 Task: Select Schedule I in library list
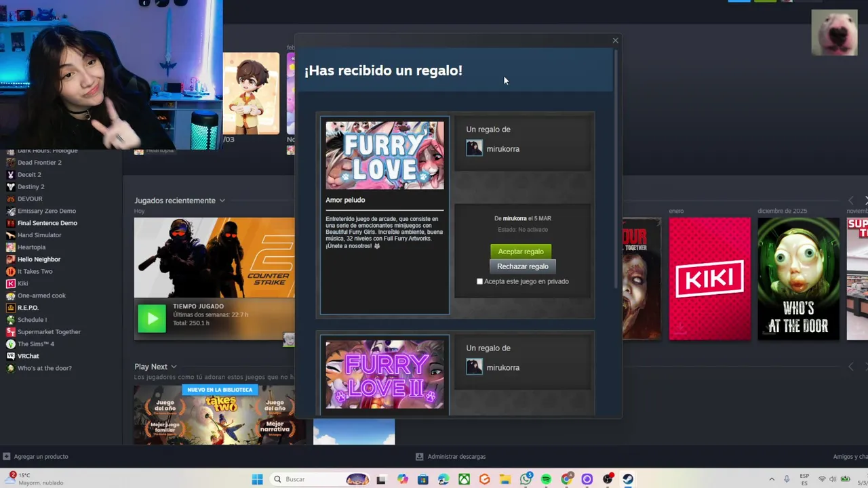(32, 320)
